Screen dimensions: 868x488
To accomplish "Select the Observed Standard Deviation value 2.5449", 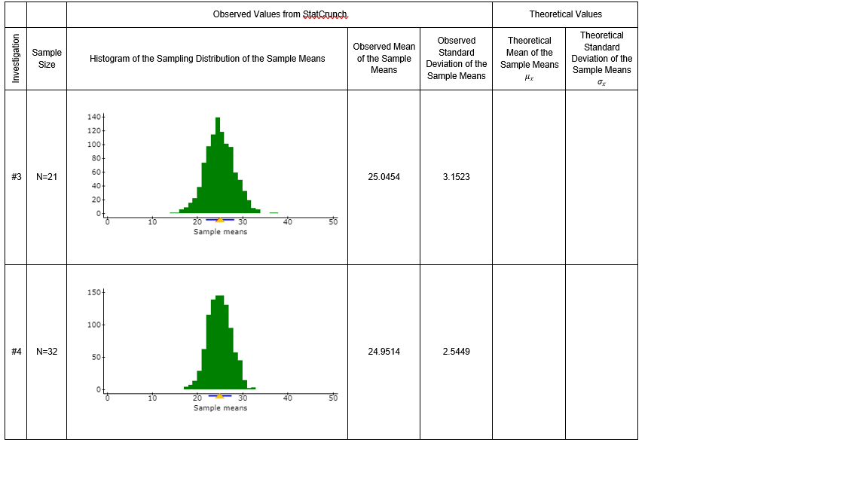I will (x=455, y=351).
